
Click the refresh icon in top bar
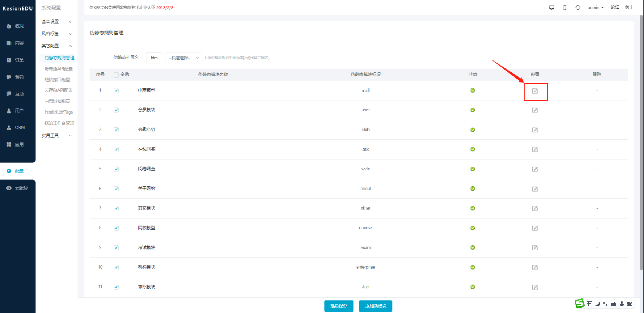[x=578, y=8]
